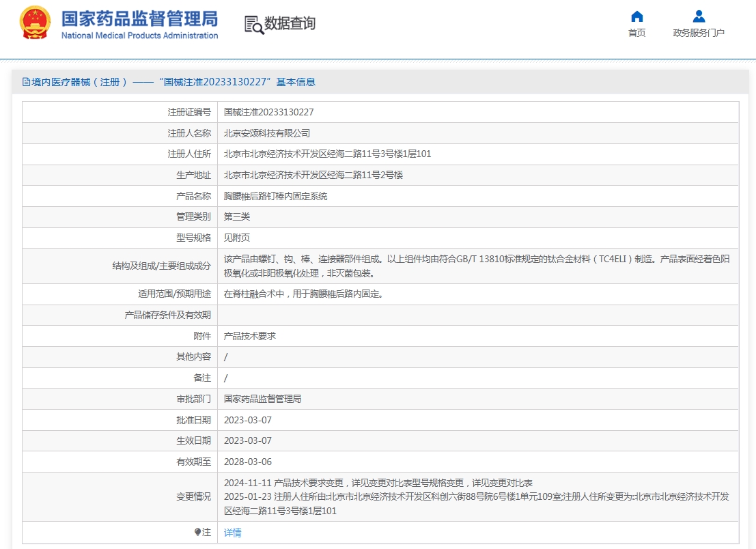Click production address ending 11号2号楼
756x549 pixels.
pyautogui.click(x=313, y=175)
